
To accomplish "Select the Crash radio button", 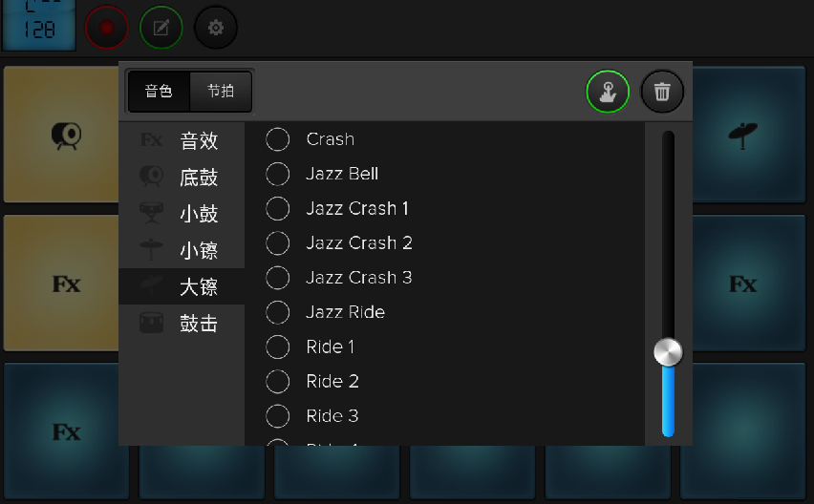I will click(278, 139).
